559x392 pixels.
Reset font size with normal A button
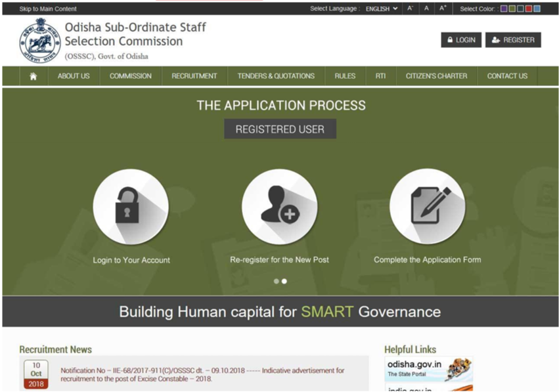(x=426, y=9)
